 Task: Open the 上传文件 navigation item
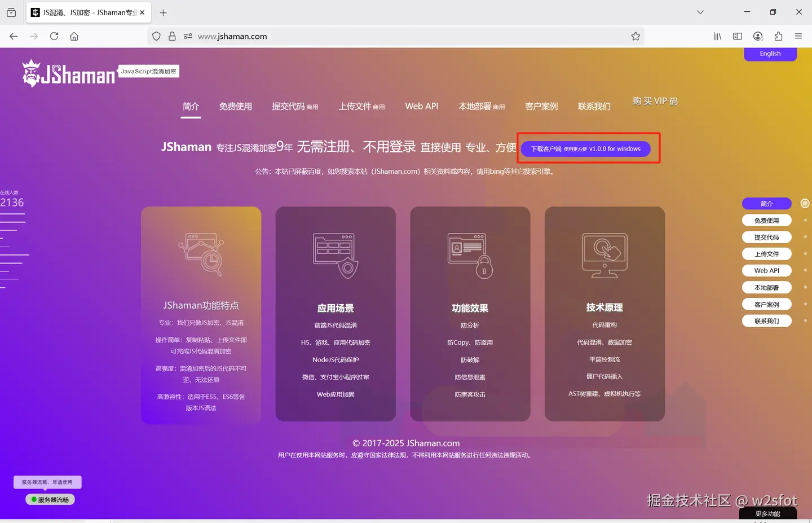361,106
